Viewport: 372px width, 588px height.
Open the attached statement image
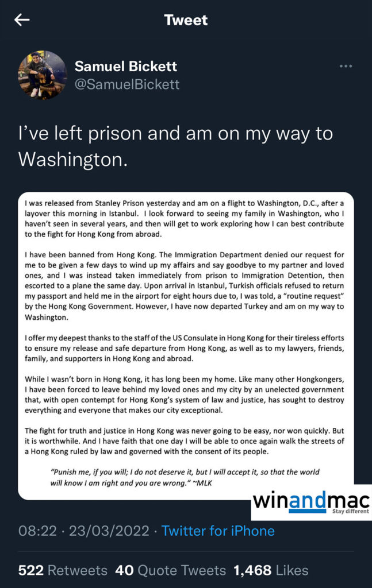point(186,345)
